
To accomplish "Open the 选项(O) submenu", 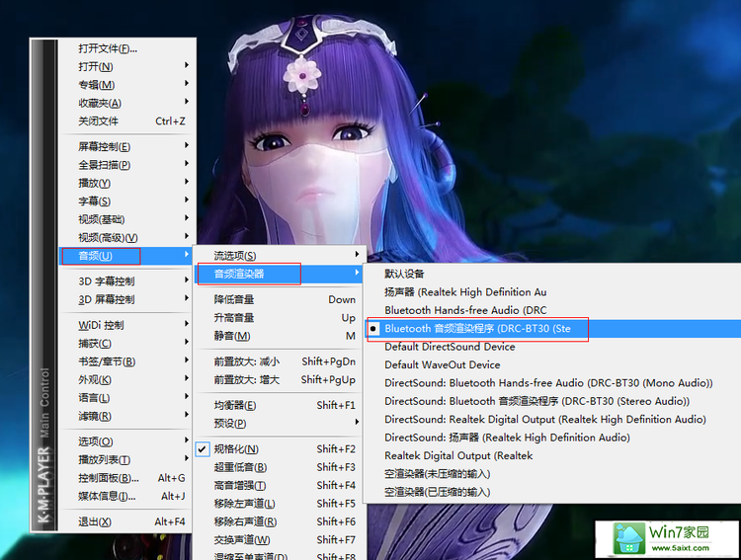I will 126,441.
